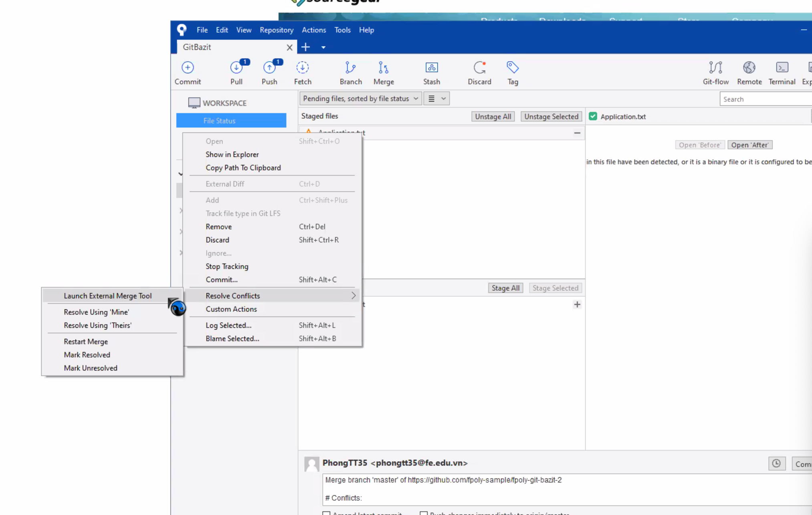Viewport: 812px width, 515px height.
Task: Close the GitBazit tab
Action: [289, 47]
